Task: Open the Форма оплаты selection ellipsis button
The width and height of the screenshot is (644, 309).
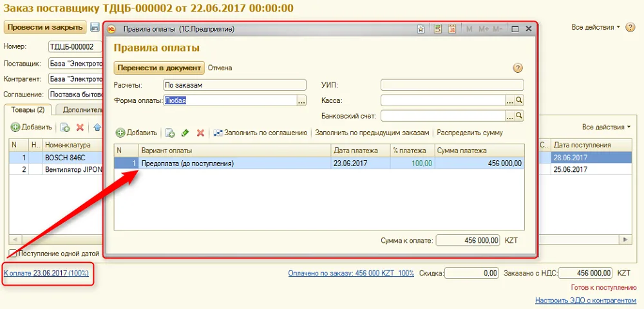Action: click(302, 100)
